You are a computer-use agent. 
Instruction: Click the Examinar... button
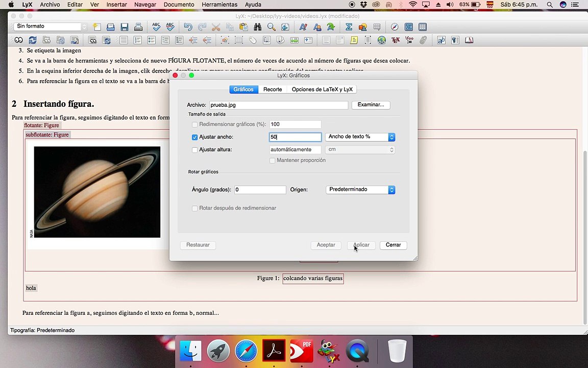point(371,105)
